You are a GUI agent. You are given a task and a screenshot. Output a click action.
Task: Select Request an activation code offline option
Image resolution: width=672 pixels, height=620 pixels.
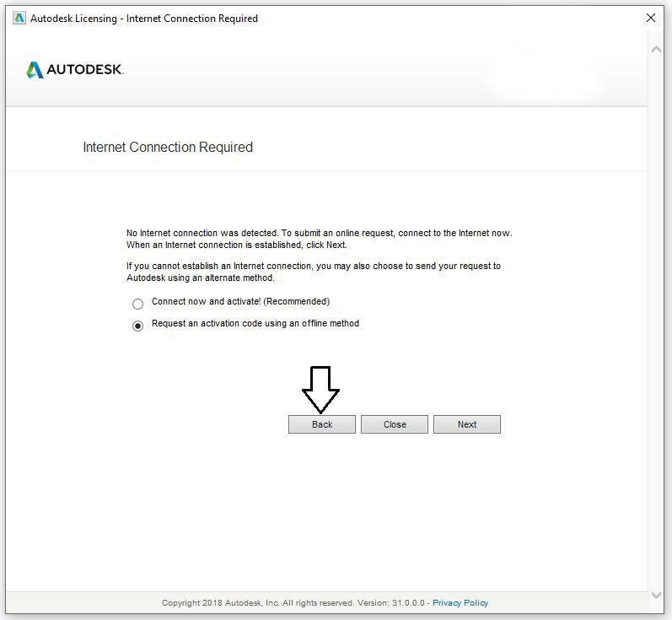137,326
